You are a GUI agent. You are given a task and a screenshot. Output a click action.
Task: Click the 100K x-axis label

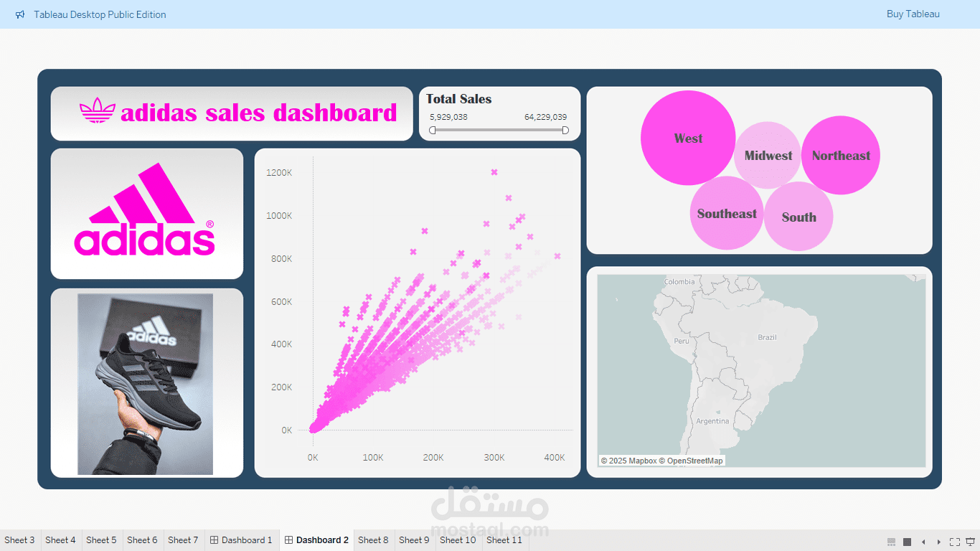372,458
